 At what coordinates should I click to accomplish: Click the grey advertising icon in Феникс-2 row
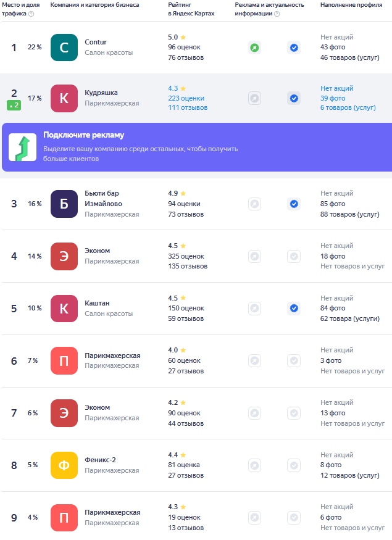coord(254,465)
